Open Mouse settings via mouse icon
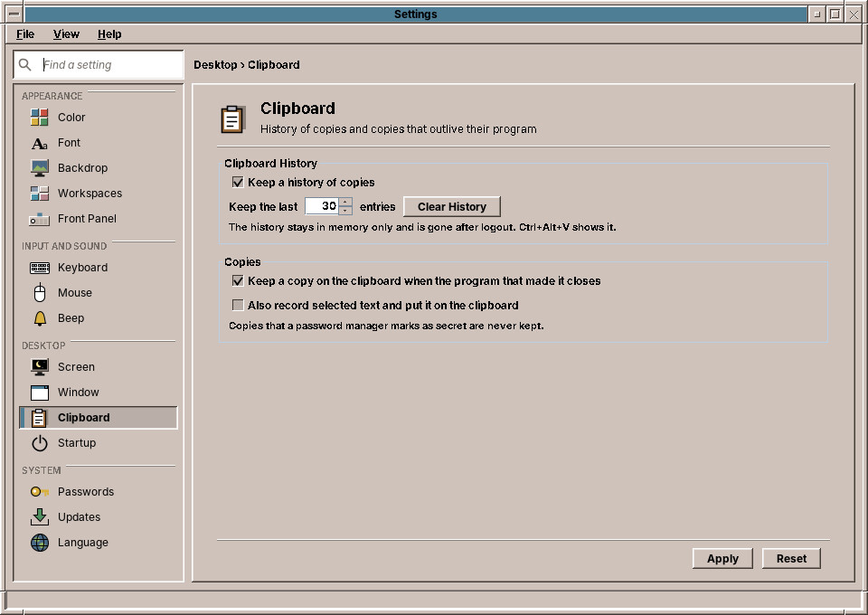Image resolution: width=868 pixels, height=615 pixels. tap(39, 293)
